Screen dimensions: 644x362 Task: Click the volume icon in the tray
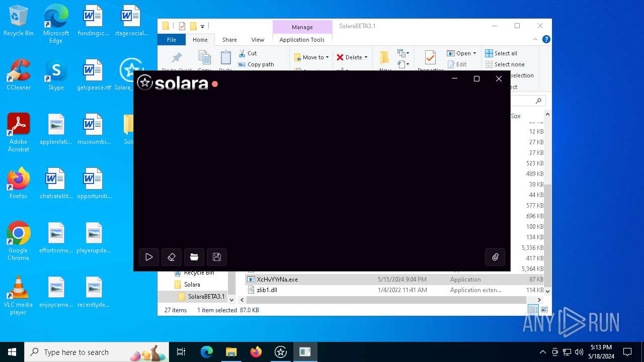pos(579,352)
